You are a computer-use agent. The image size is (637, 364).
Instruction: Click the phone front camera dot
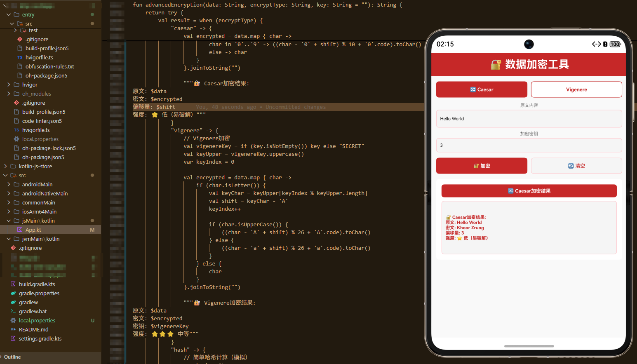click(529, 44)
